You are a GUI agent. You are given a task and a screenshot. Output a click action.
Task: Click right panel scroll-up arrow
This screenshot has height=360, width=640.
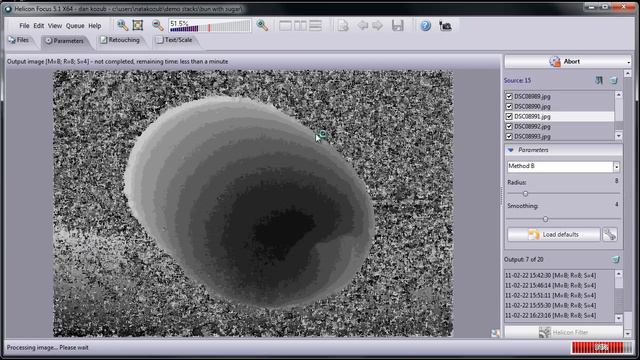pos(628,73)
